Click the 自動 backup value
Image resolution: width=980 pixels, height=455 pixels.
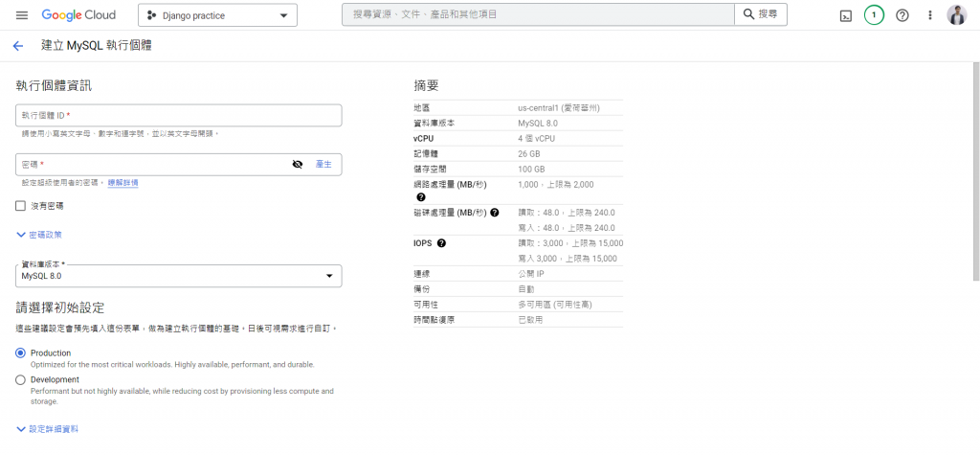click(x=526, y=290)
